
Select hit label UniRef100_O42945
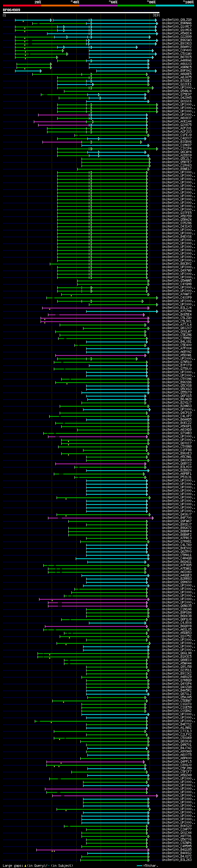[x=177, y=98]
